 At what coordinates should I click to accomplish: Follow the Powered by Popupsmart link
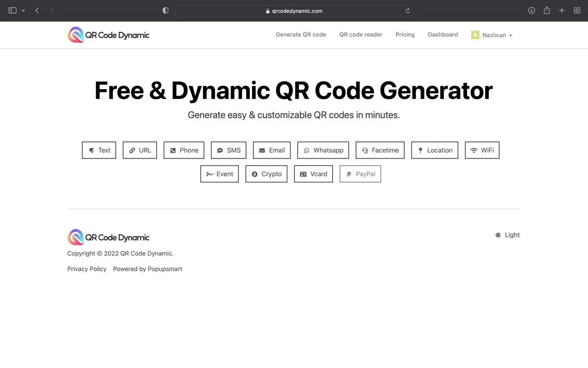[x=147, y=269]
